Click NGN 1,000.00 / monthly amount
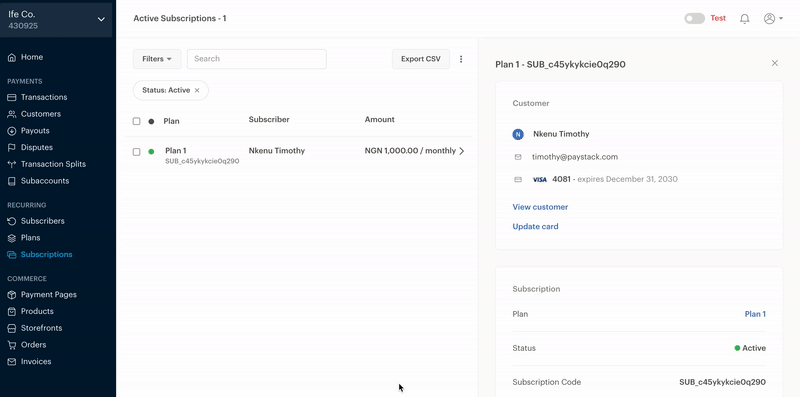Image resolution: width=800 pixels, height=397 pixels. pos(410,151)
